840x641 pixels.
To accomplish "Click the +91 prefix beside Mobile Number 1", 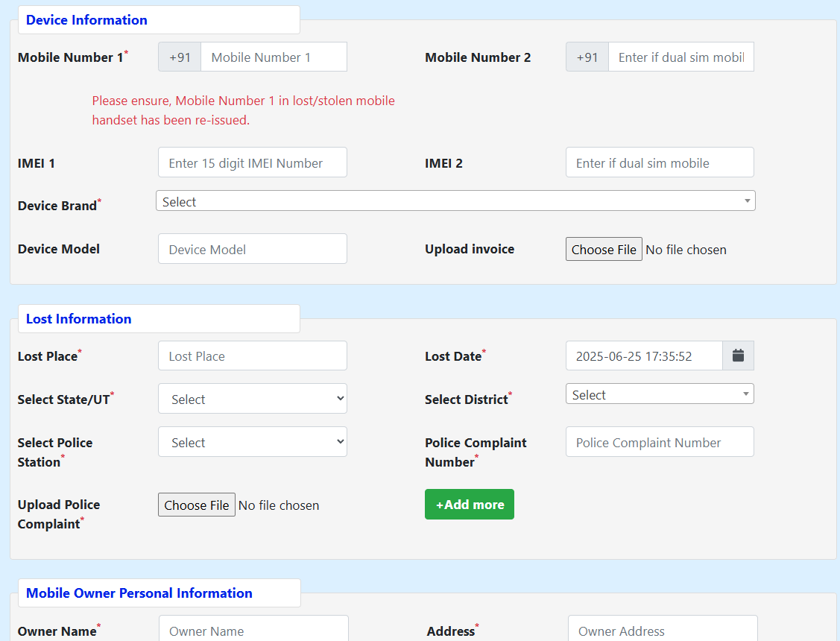I will pyautogui.click(x=180, y=57).
